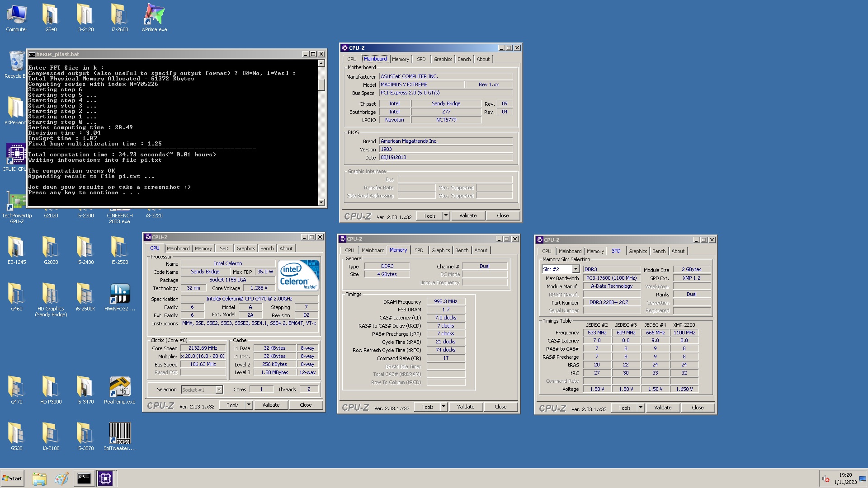The image size is (868, 488).
Task: Click Validate in Mainboard CPU-Z window
Action: pos(468,216)
